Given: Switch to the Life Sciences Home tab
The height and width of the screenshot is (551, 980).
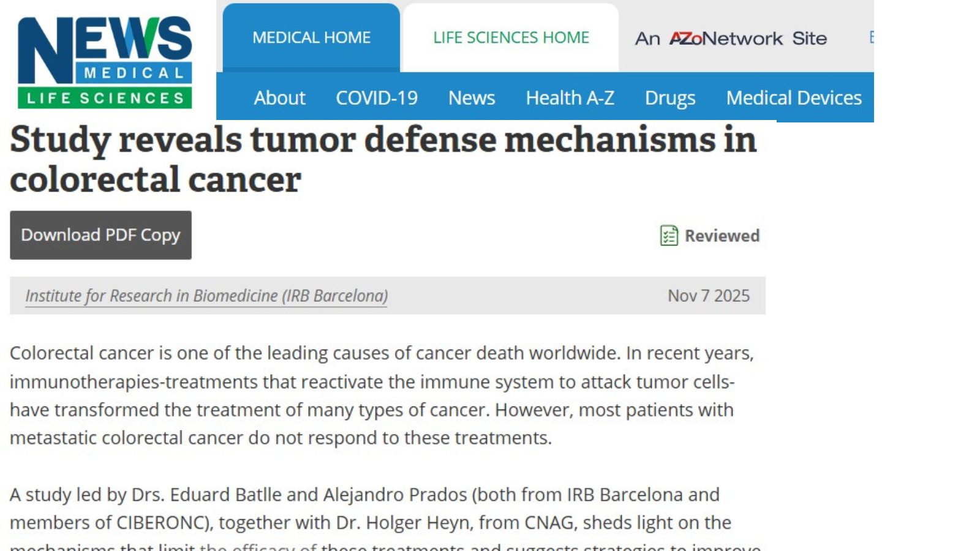Looking at the screenshot, I should click(x=511, y=38).
